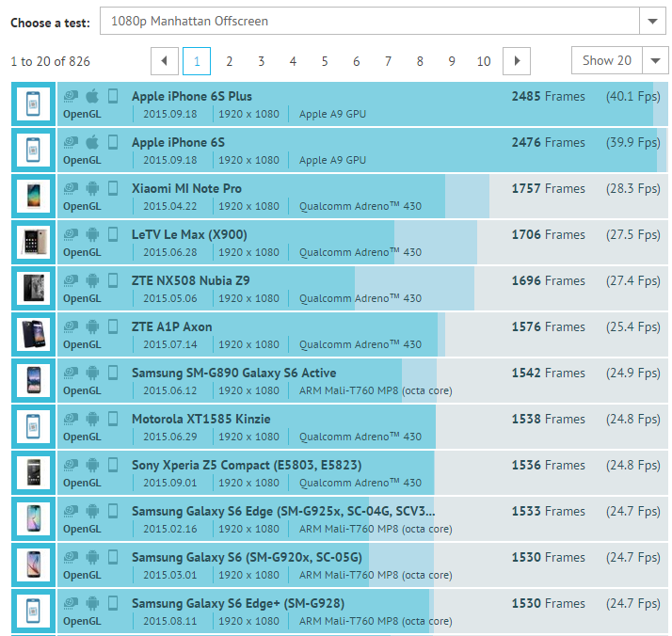The width and height of the screenshot is (672, 636).
Task: Click phone form-factor icon in LeTV Le Max row
Action: pos(113,234)
